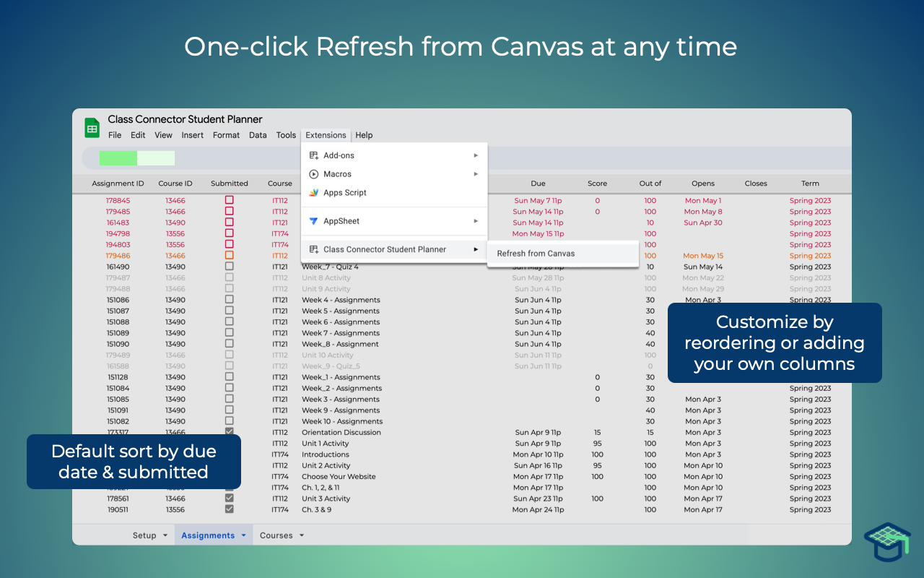
Task: Select cell 'Introductions'
Action: [x=326, y=454]
